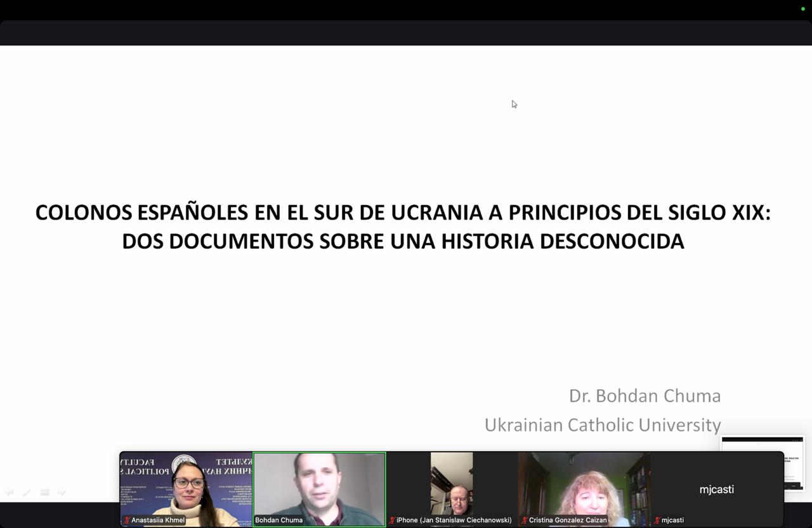Click the subtitle line 'DOS DOCUMENTOS SOBRE UNA HISTORIA'

tap(403, 241)
